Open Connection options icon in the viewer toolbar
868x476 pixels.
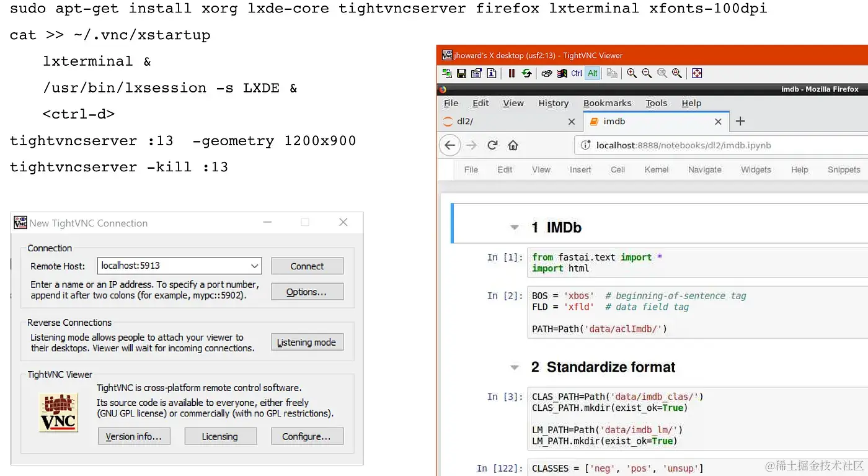(476, 73)
